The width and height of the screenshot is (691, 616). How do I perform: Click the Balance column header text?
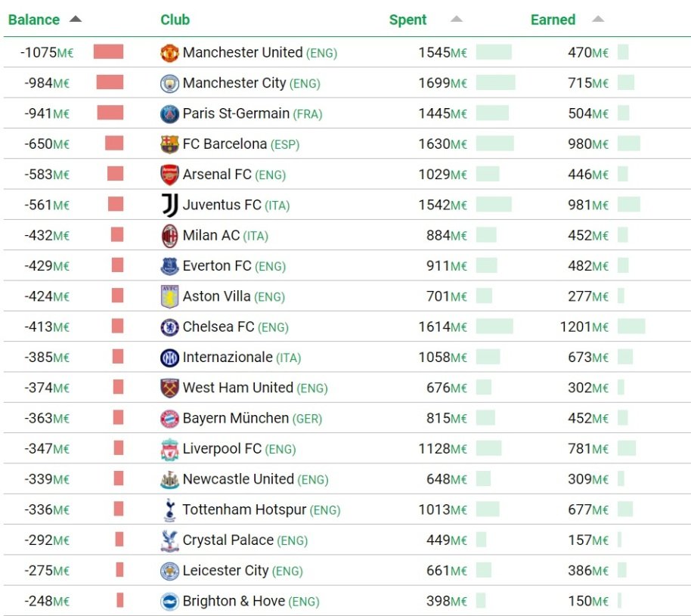pyautogui.click(x=34, y=20)
